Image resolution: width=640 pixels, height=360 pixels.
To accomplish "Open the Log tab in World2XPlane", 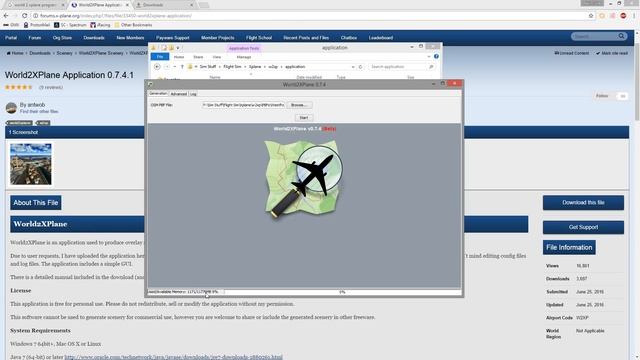I will click(193, 94).
